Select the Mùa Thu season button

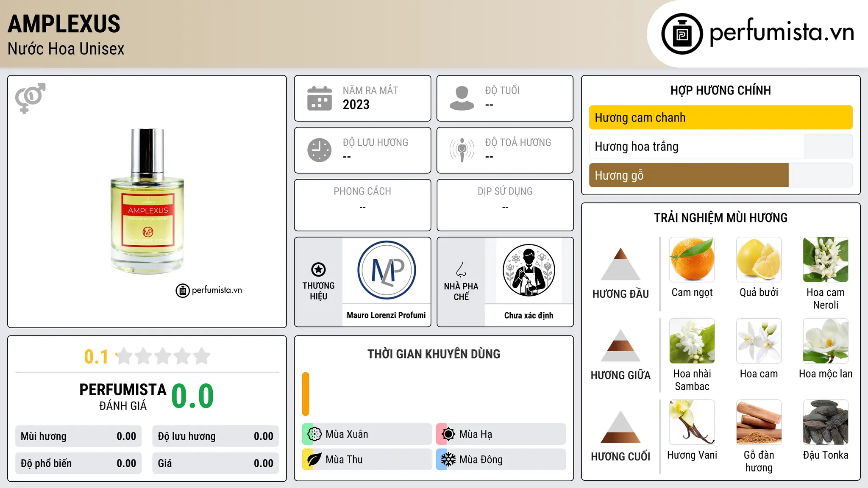pos(367,460)
